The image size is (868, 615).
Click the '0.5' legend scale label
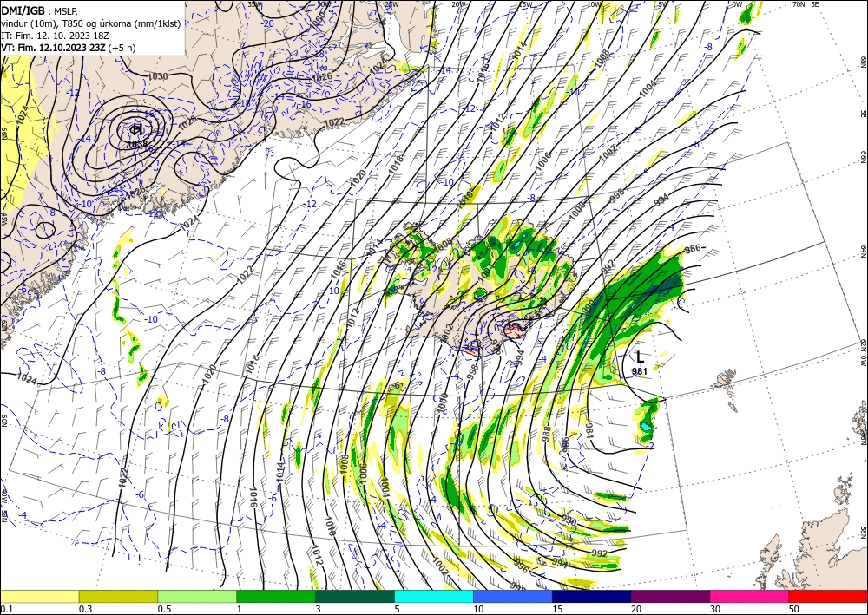tap(164, 609)
